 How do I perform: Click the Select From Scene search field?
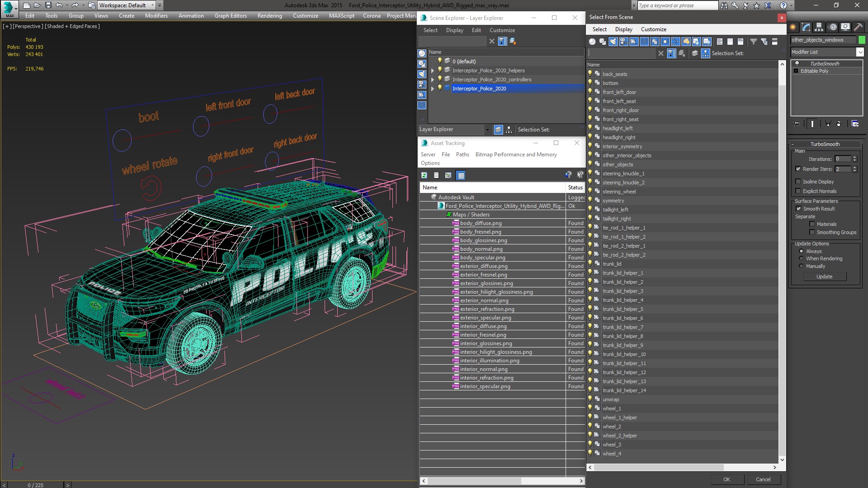point(622,53)
